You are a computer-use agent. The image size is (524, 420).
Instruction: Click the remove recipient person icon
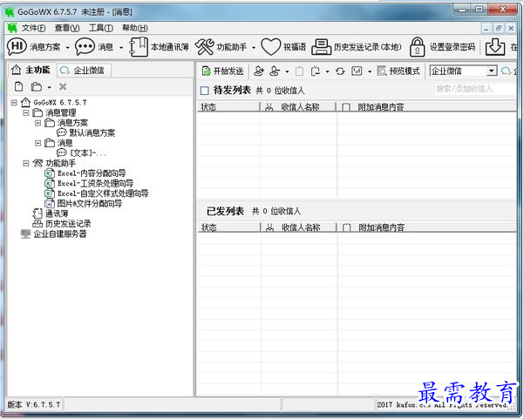pos(275,71)
